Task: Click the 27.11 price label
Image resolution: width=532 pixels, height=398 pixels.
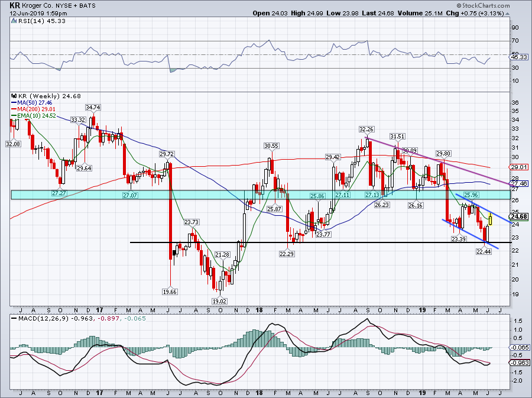Action: tap(342, 195)
